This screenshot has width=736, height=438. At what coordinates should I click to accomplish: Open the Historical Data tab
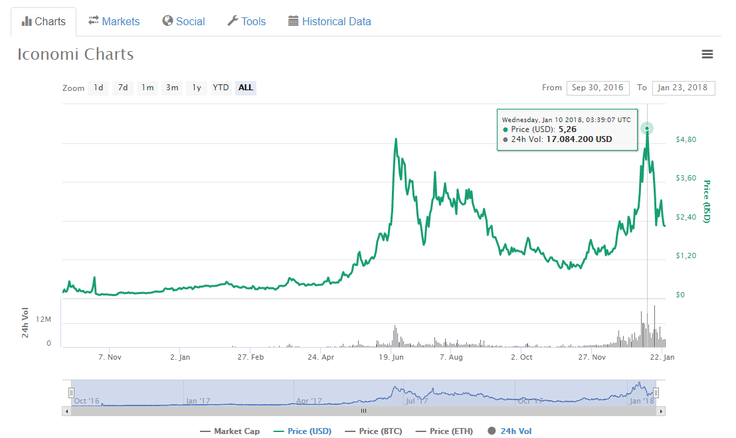pos(330,22)
